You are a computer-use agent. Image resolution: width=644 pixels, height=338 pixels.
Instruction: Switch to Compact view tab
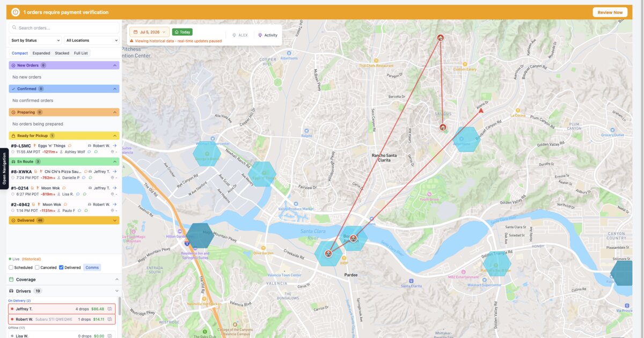20,53
